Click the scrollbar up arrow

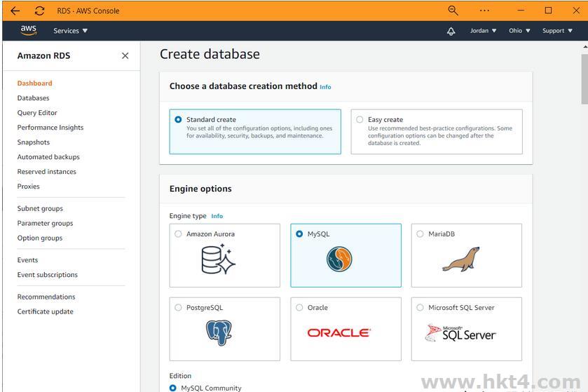click(x=585, y=47)
